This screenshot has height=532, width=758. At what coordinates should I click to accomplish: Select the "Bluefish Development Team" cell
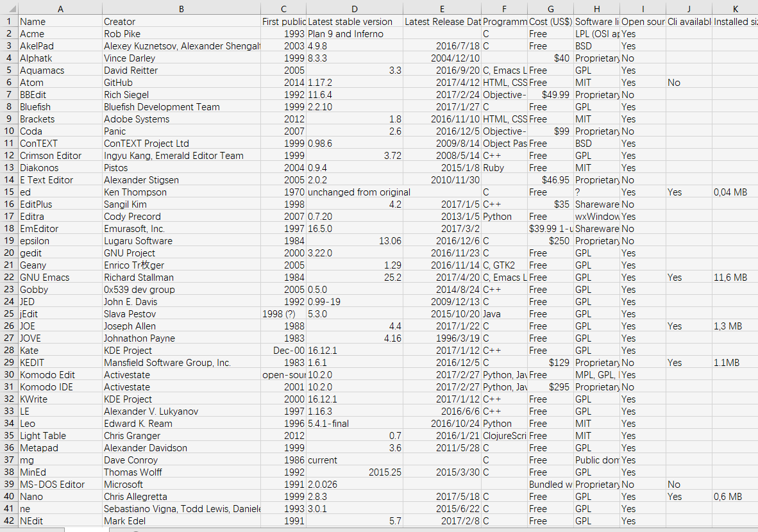[x=181, y=107]
